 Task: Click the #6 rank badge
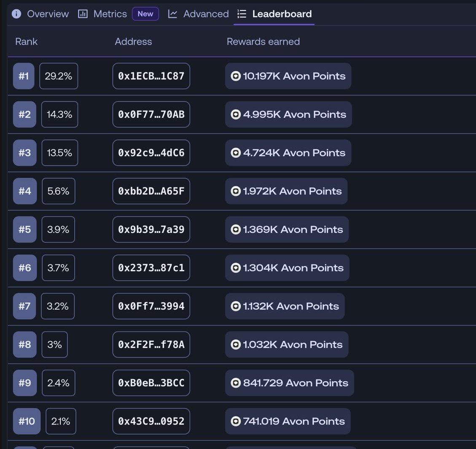coord(25,268)
